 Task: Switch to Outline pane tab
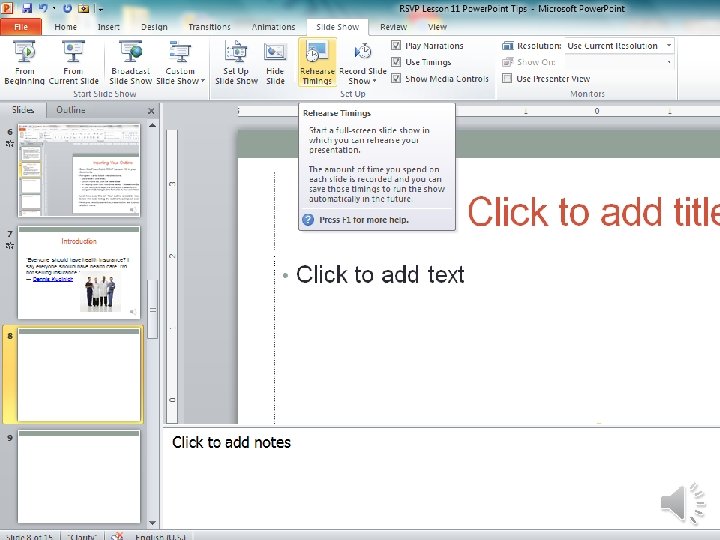tap(71, 110)
